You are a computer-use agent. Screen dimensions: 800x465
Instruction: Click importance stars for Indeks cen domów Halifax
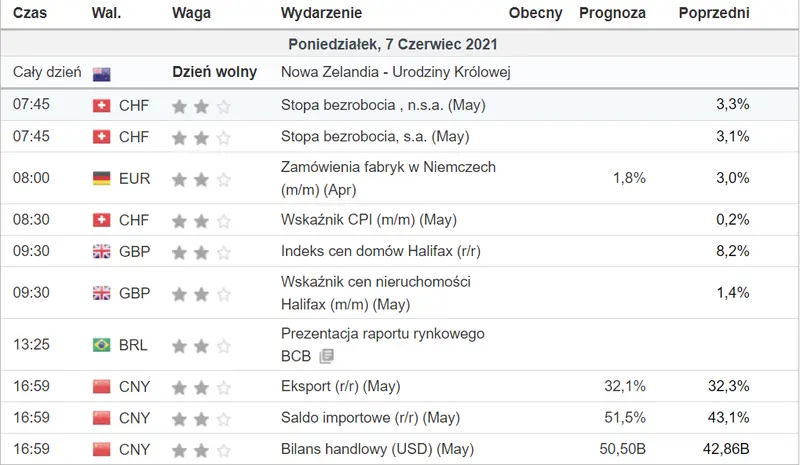[201, 253]
